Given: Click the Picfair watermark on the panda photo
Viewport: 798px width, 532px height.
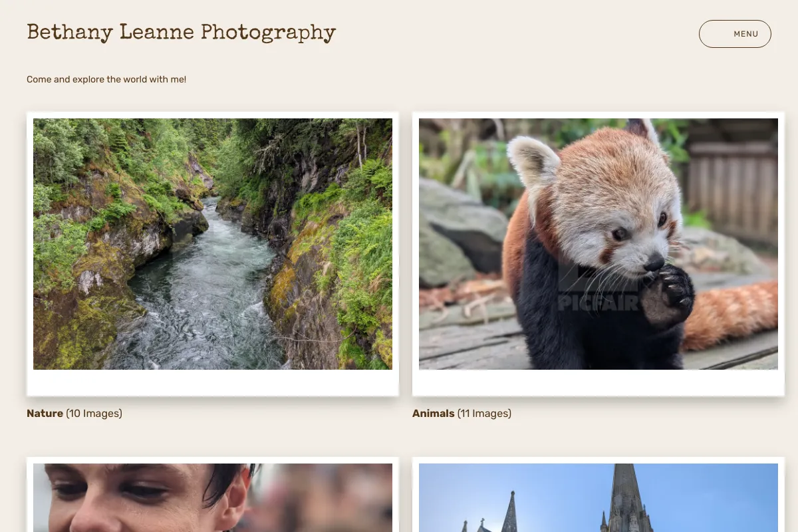Looking at the screenshot, I should (598, 291).
